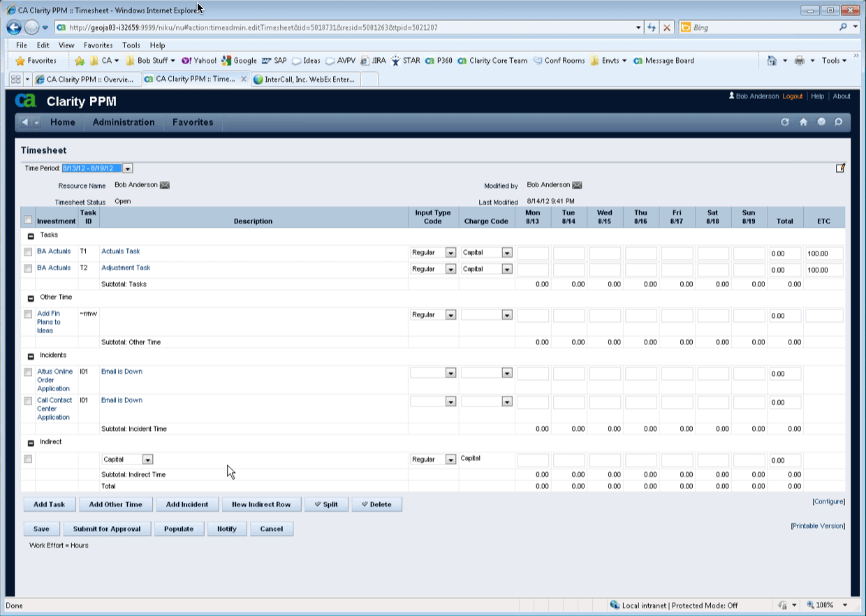Screen dimensions: 866x616
Task: Open the Google favorites bookmark
Action: 239,61
